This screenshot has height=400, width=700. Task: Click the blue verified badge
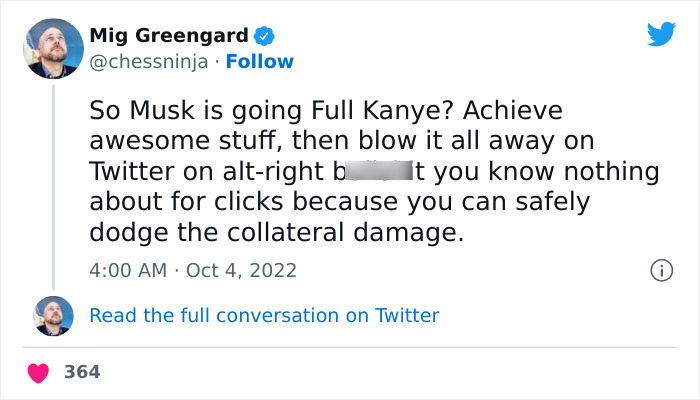click(264, 37)
